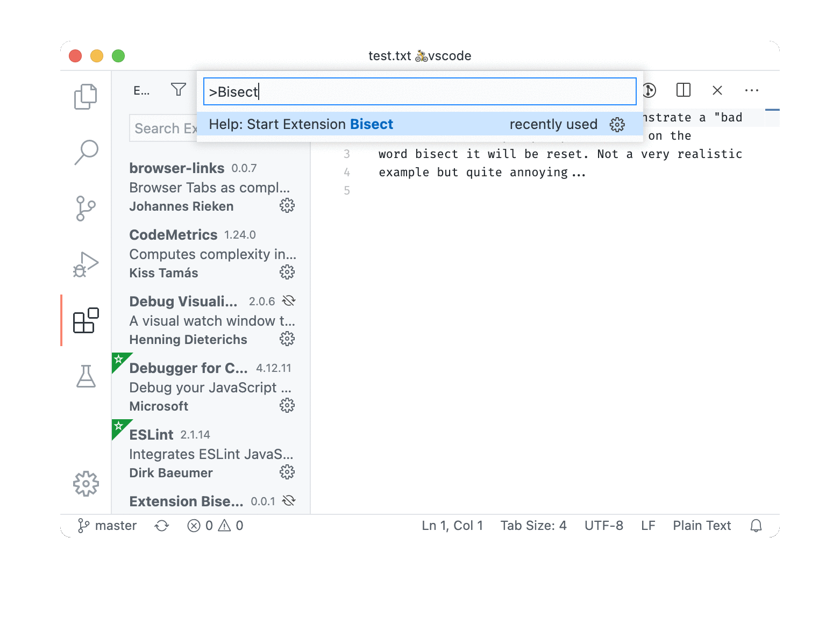The height and width of the screenshot is (617, 840).
Task: Open the Plain Text language selector
Action: click(x=702, y=525)
